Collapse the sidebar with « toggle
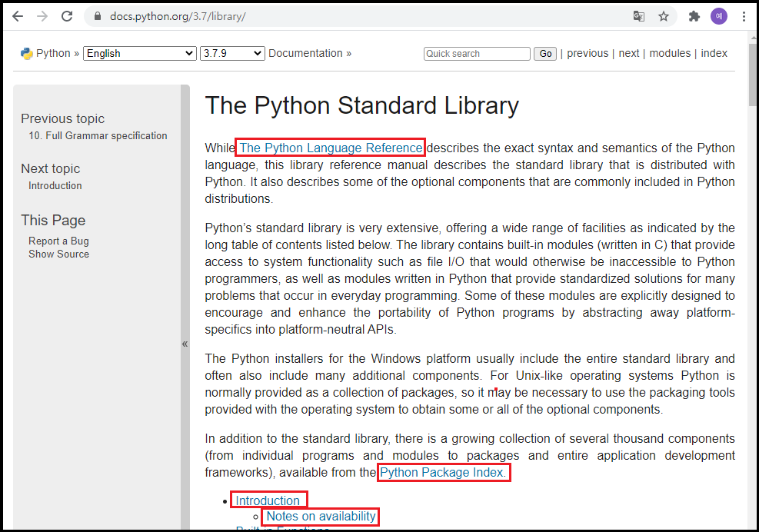This screenshot has width=759, height=532. (x=185, y=344)
